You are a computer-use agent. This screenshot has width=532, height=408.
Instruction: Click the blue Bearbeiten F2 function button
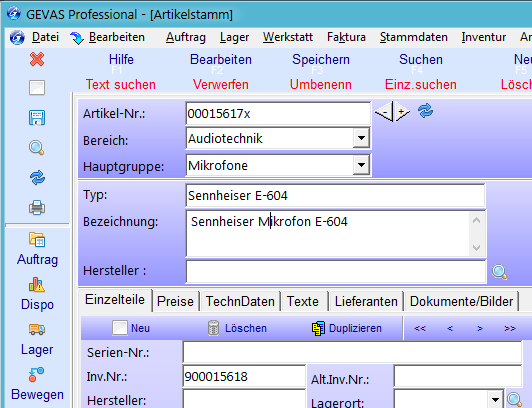point(221,63)
